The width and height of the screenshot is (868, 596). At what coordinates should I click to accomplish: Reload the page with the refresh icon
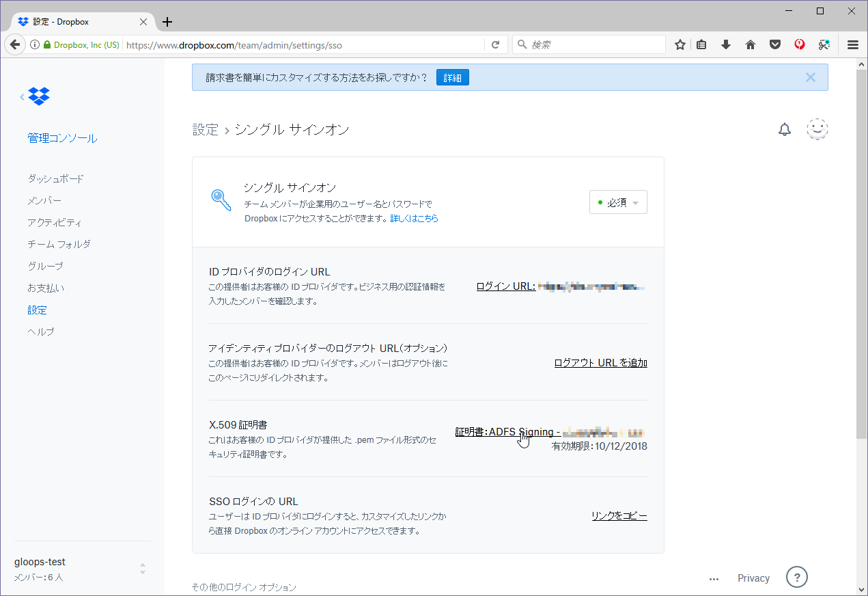click(x=496, y=44)
